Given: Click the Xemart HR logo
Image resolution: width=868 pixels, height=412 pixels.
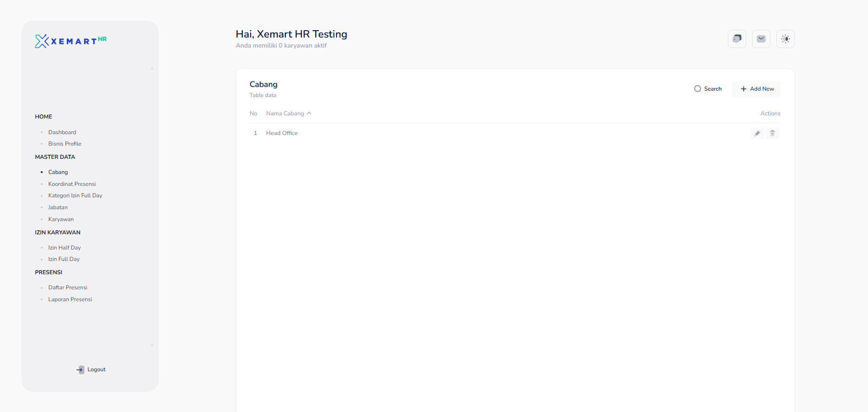Looking at the screenshot, I should pos(71,41).
